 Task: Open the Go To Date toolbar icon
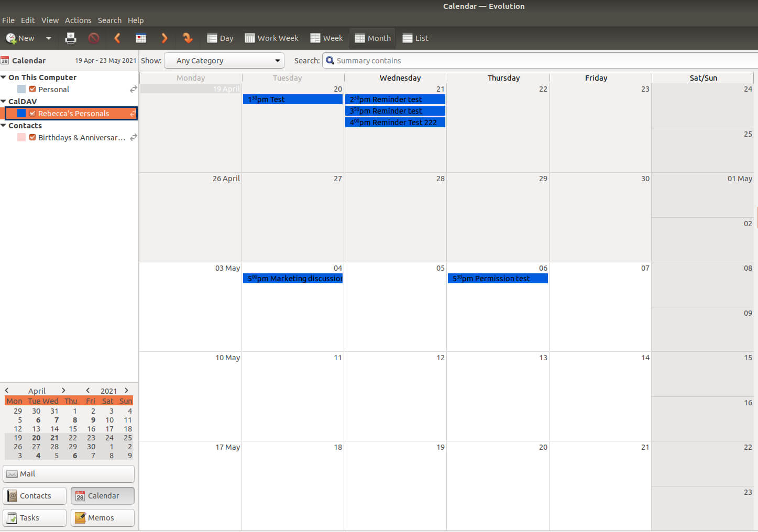pos(188,38)
